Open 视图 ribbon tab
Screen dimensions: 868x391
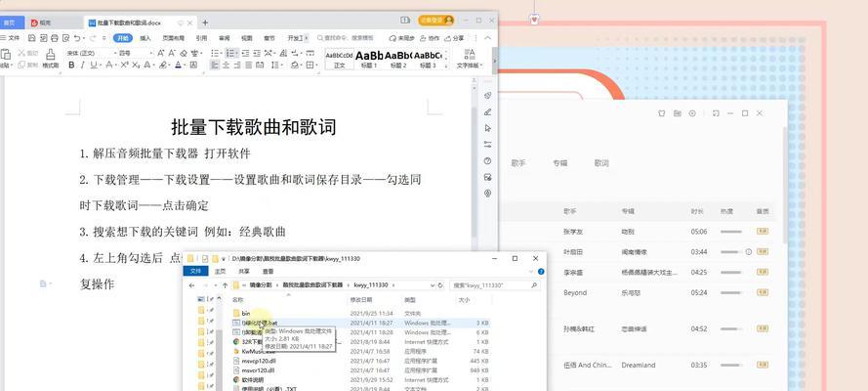pyautogui.click(x=246, y=38)
